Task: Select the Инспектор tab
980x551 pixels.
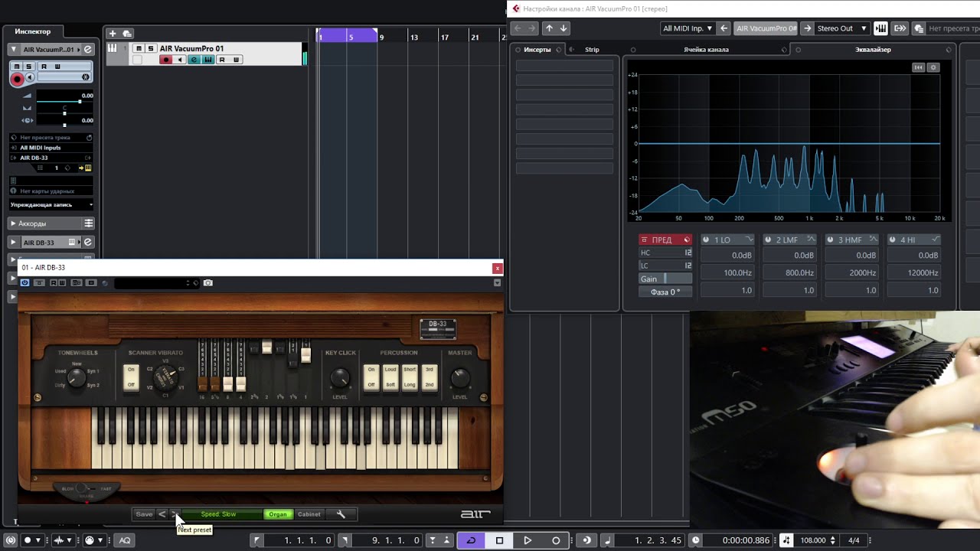Action: (x=33, y=31)
